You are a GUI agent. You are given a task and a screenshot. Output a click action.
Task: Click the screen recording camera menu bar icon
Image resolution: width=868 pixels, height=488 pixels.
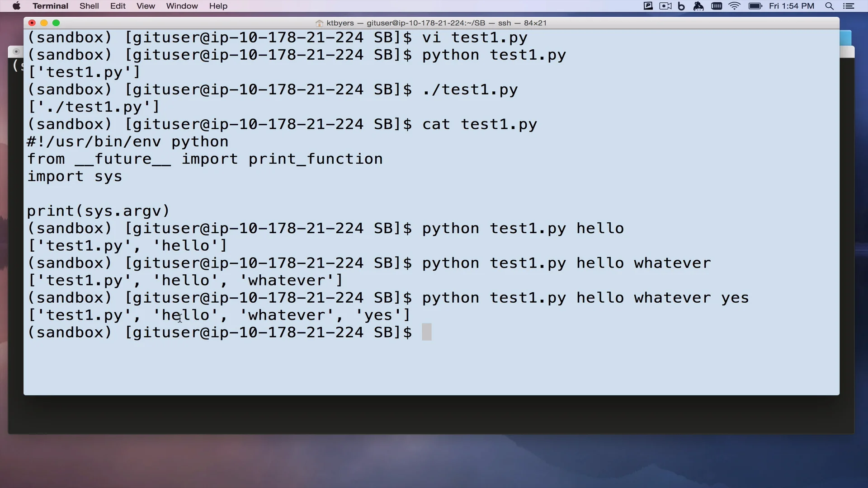665,6
